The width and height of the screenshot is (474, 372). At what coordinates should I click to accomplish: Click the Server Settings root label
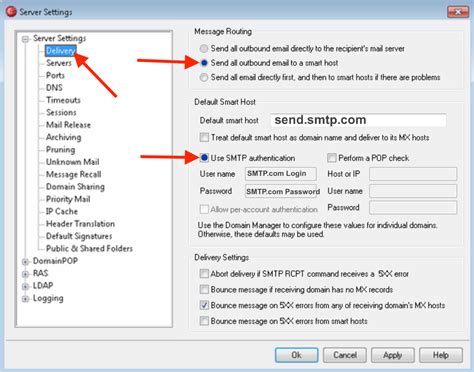tap(59, 38)
